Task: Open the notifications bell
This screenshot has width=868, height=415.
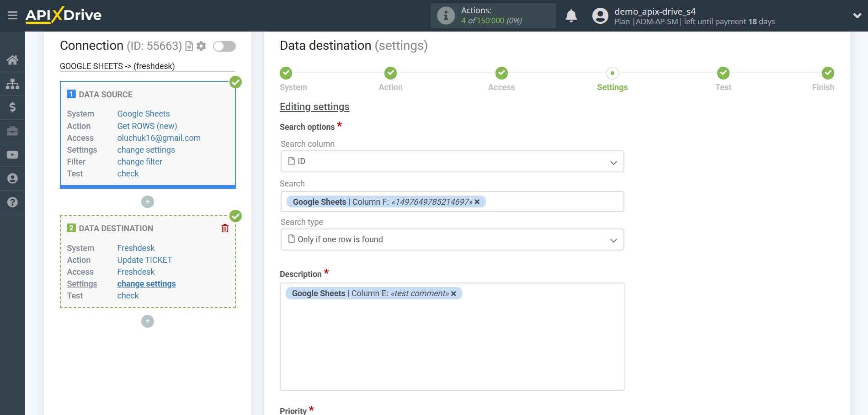Action: pos(571,16)
